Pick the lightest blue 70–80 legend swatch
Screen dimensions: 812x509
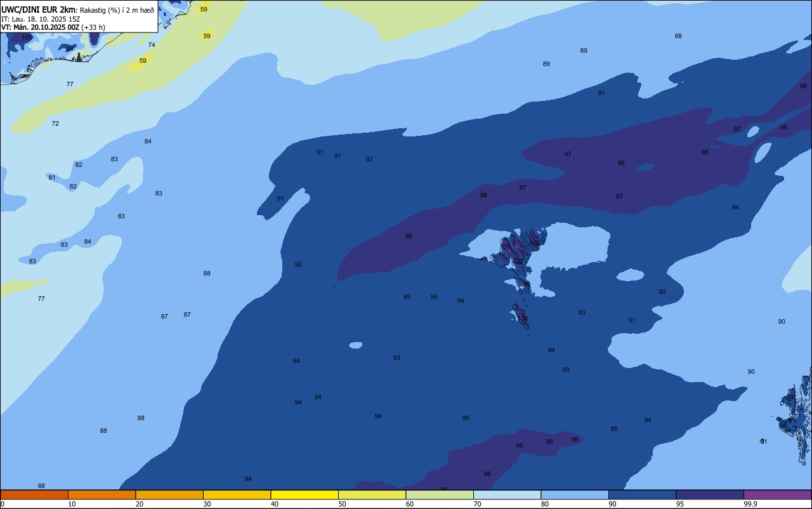click(x=507, y=494)
